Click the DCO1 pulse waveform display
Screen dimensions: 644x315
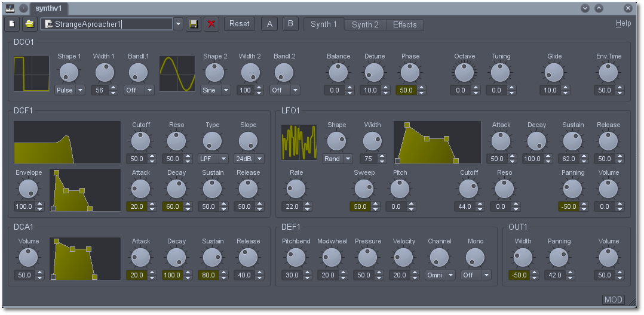(x=32, y=74)
